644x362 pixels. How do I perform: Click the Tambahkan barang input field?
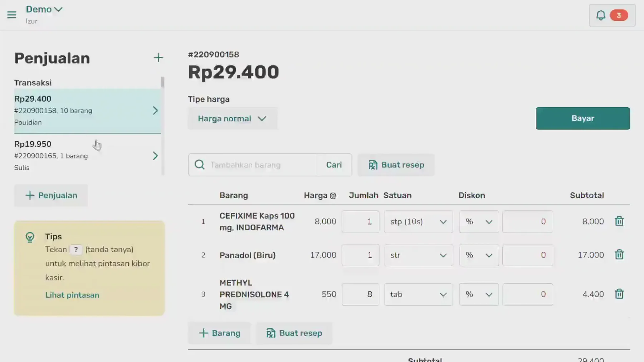point(262,165)
